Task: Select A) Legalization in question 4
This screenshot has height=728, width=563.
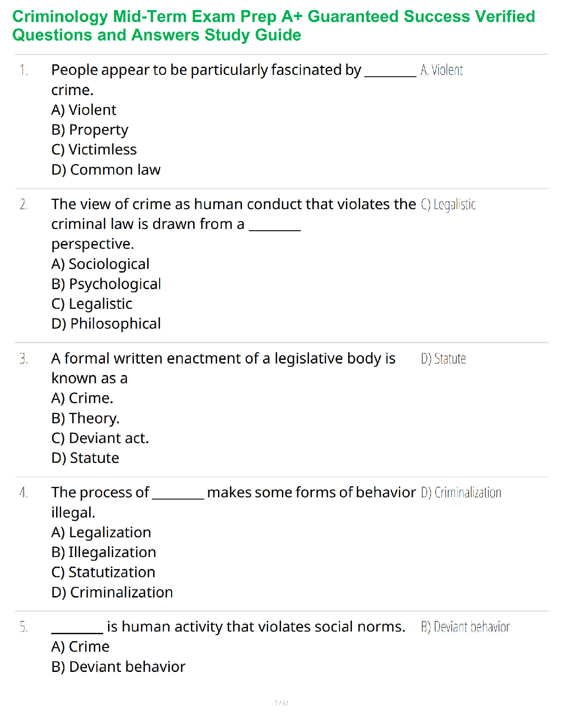Action: click(x=101, y=533)
